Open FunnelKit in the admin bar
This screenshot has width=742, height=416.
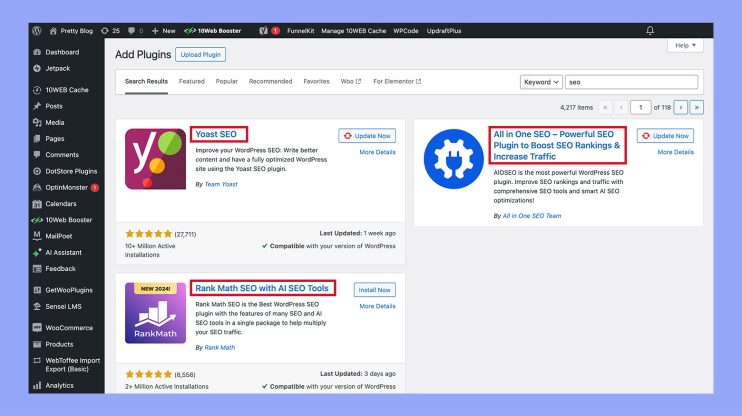300,31
